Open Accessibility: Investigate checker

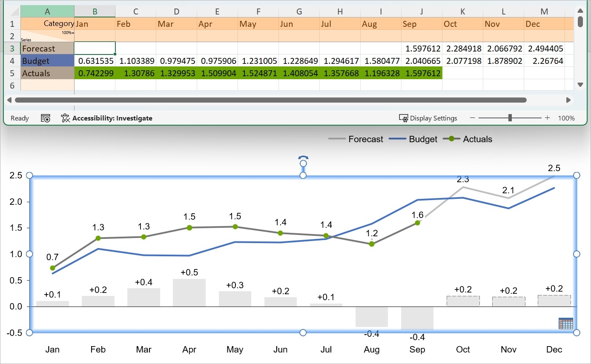coord(106,118)
